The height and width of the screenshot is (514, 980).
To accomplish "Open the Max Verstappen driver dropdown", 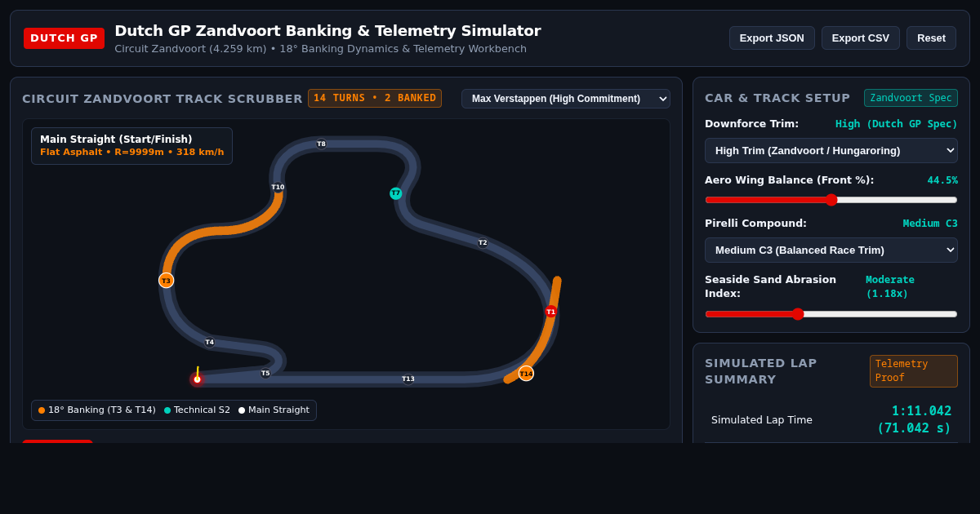I will tap(566, 99).
